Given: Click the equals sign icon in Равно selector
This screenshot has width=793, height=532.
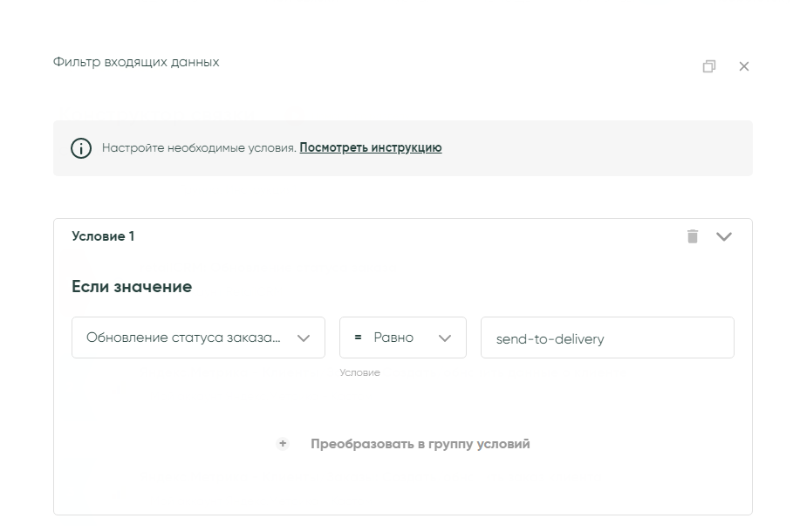Looking at the screenshot, I should [358, 338].
